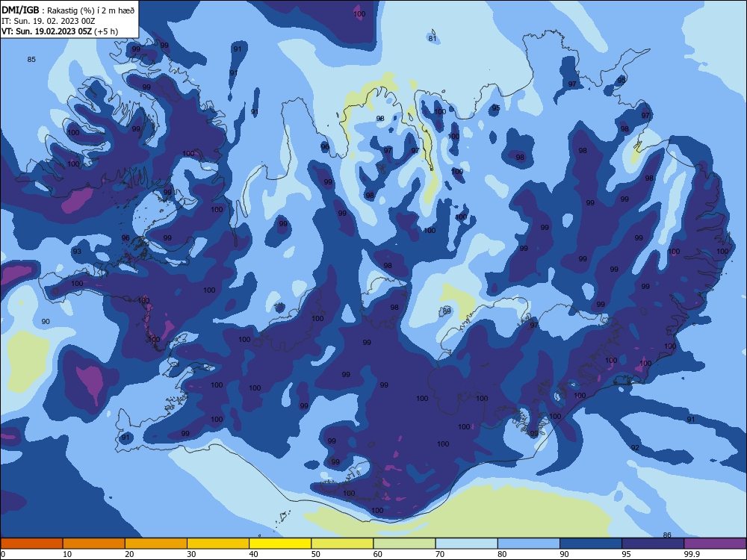Click the '93' humidity value on the map

coord(77,252)
